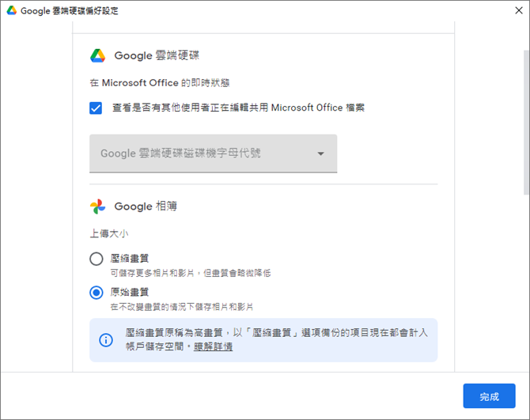This screenshot has width=530, height=420.
Task: Click the blue info circle icon
Action: pos(106,339)
